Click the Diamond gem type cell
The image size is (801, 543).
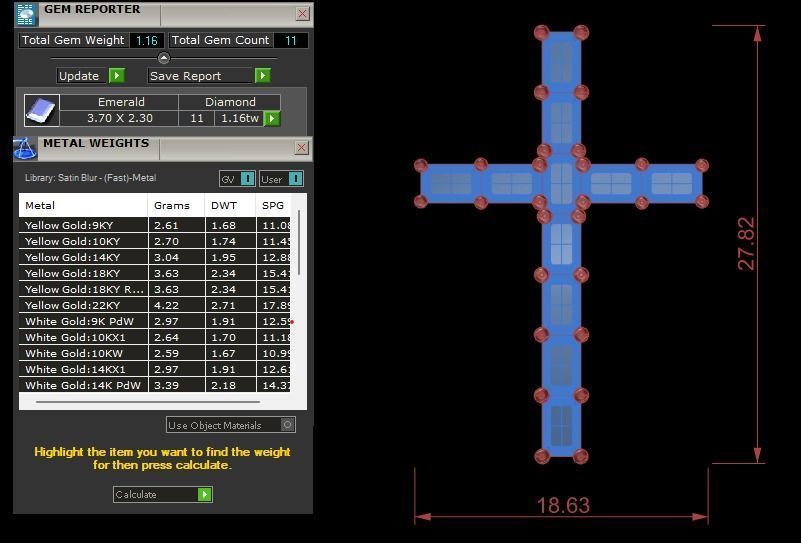pyautogui.click(x=230, y=102)
